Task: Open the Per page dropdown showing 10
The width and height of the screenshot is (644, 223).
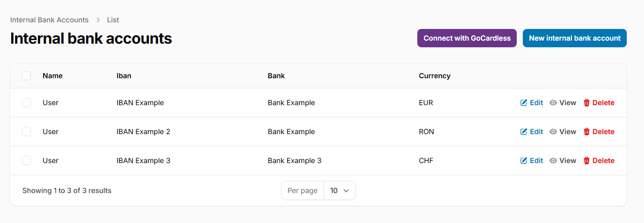Action: point(339,190)
